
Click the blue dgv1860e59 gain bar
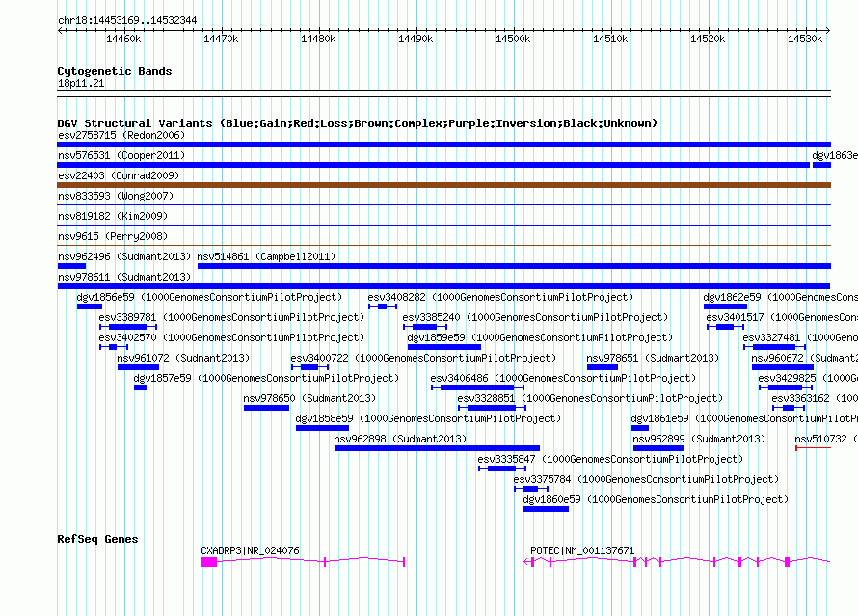click(x=546, y=509)
